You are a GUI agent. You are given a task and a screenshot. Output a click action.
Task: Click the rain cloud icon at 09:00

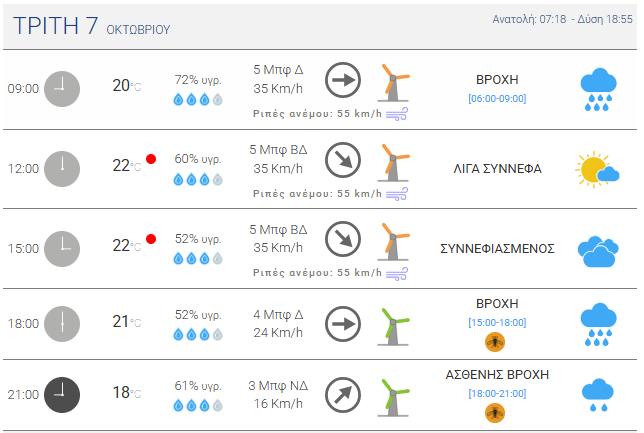[x=598, y=90]
